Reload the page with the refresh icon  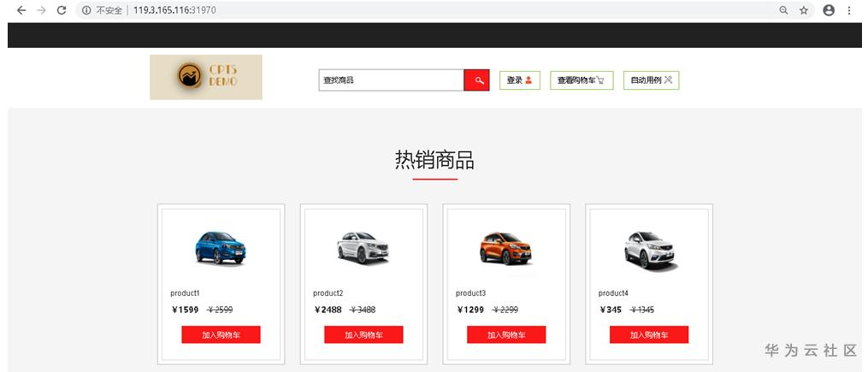coord(62,10)
